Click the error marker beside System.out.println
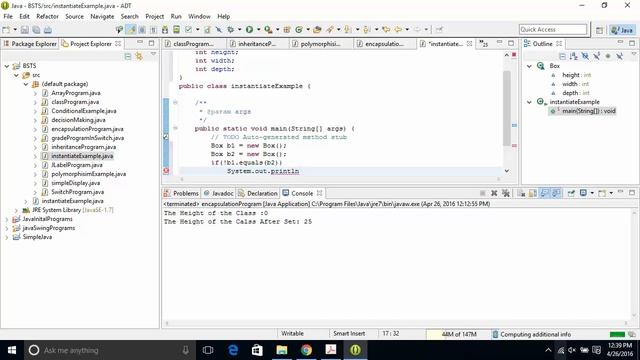640x360 pixels. (166, 171)
